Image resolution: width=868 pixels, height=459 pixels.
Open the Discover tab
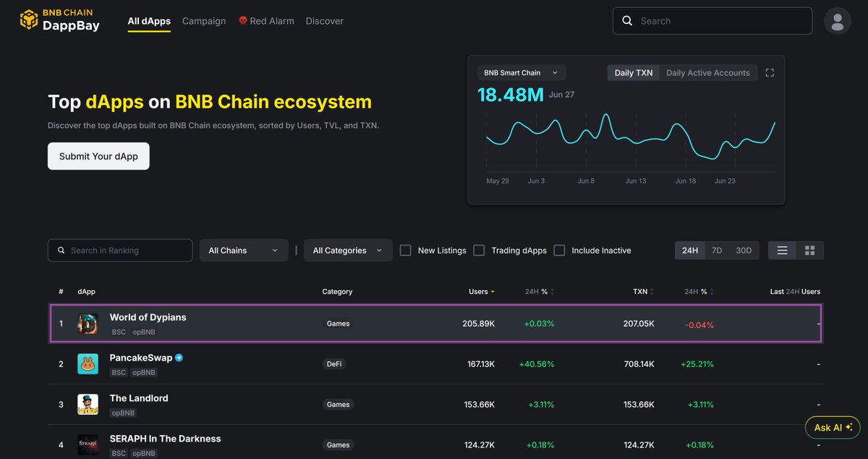click(x=325, y=21)
